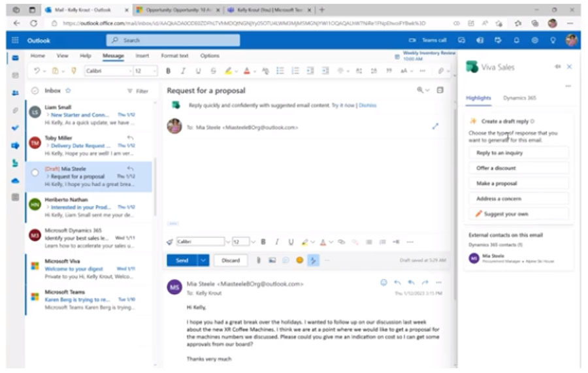Select the Mia Steele draft message circle
This screenshot has height=373, width=588.
(x=35, y=173)
